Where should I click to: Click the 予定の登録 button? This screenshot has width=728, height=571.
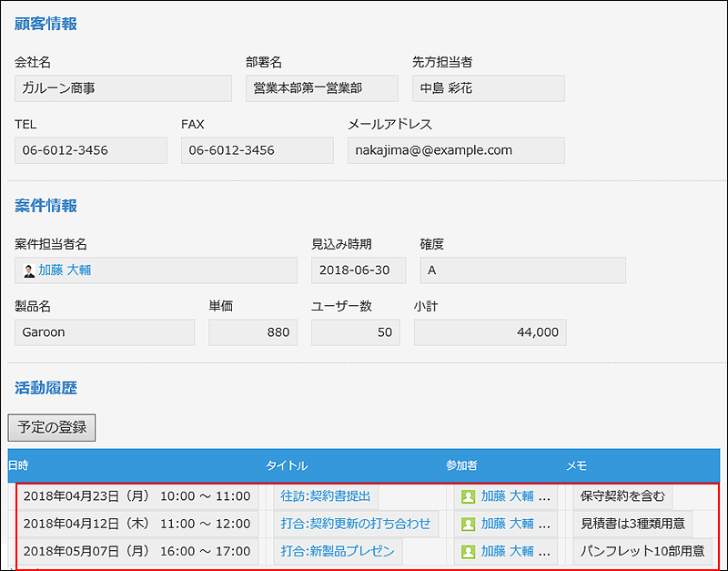coord(52,427)
